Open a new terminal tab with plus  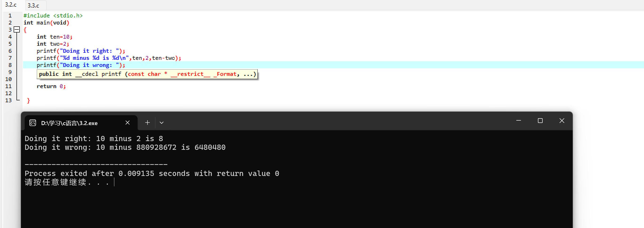pyautogui.click(x=147, y=123)
